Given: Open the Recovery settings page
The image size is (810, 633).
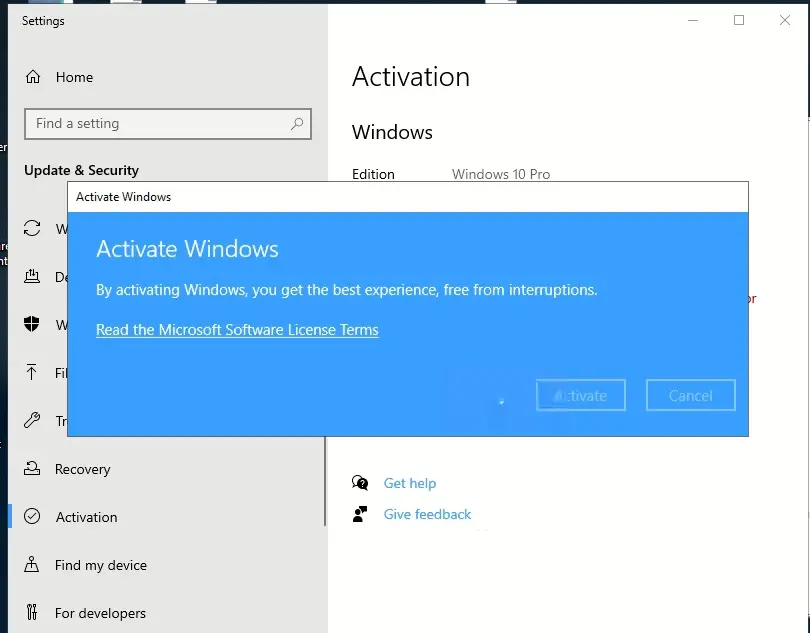Looking at the screenshot, I should pos(83,469).
